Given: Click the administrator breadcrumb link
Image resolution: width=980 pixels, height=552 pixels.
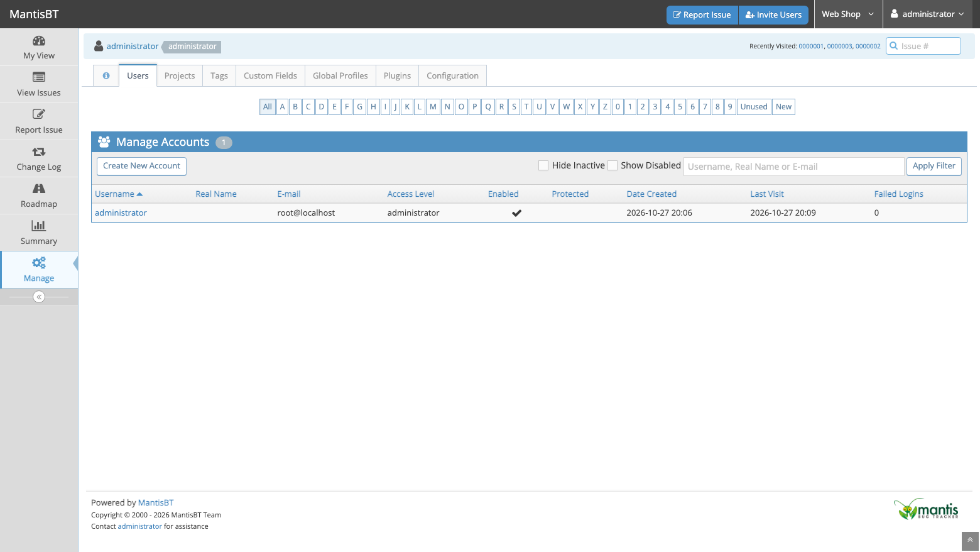Looking at the screenshot, I should click(x=133, y=46).
